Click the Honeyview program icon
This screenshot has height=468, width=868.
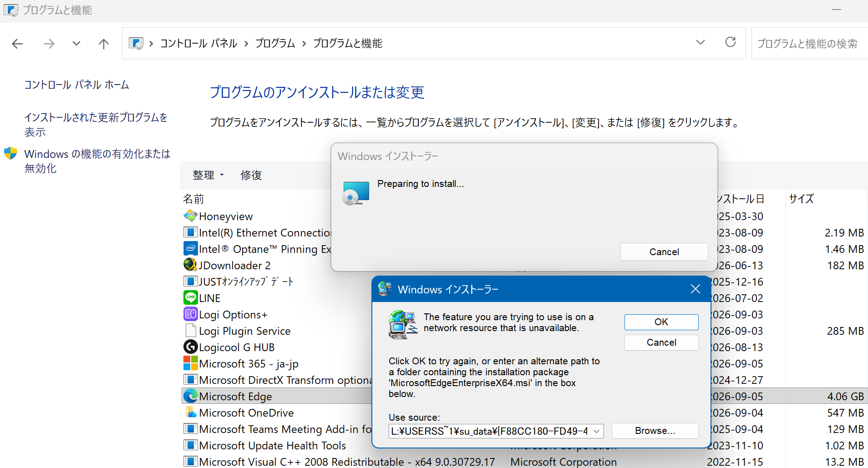(190, 216)
